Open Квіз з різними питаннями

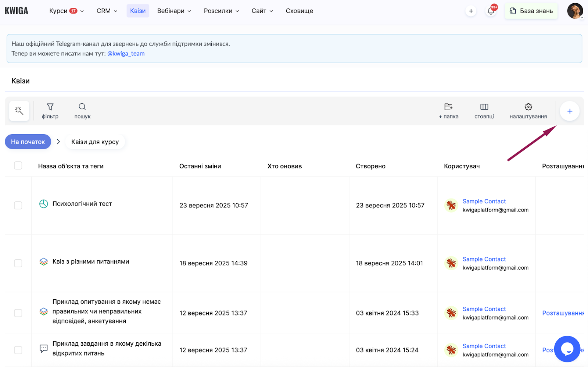click(x=91, y=261)
